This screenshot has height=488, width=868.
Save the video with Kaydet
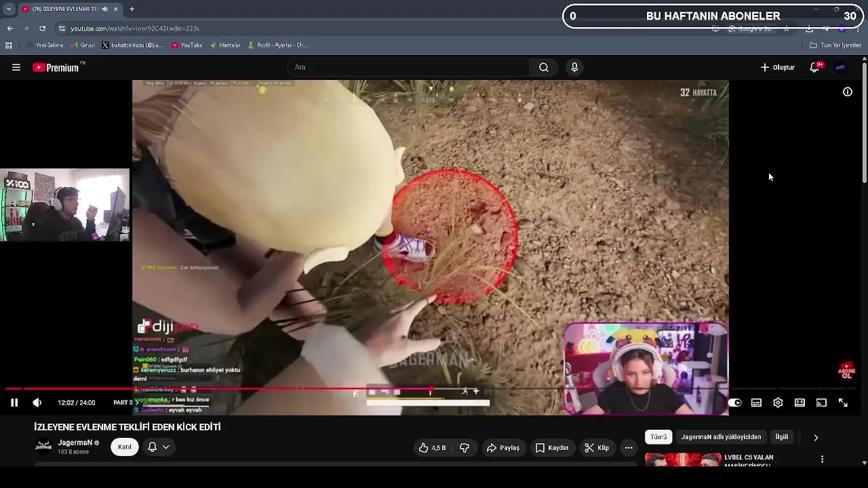[551, 447]
